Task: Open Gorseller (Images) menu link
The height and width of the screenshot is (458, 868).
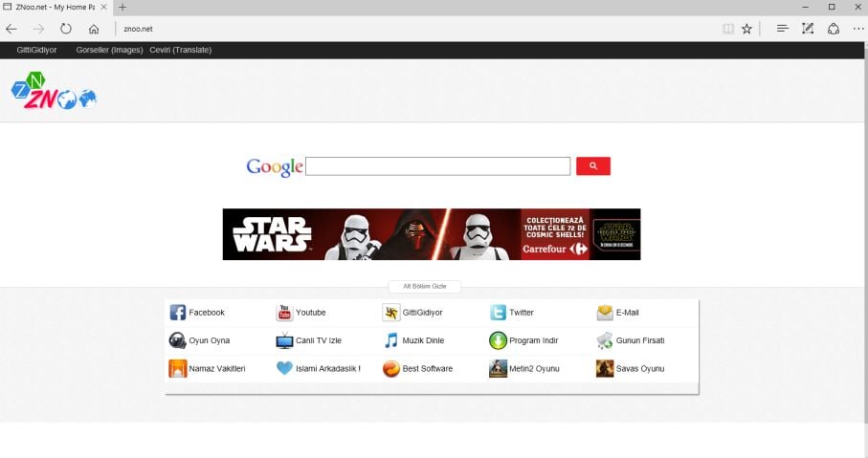Action: (x=109, y=50)
